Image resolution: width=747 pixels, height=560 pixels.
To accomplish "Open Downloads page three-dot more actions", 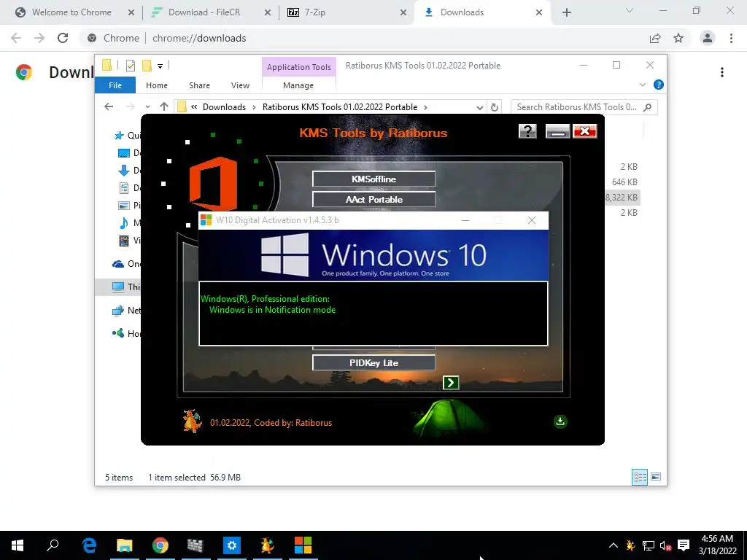I will point(722,72).
